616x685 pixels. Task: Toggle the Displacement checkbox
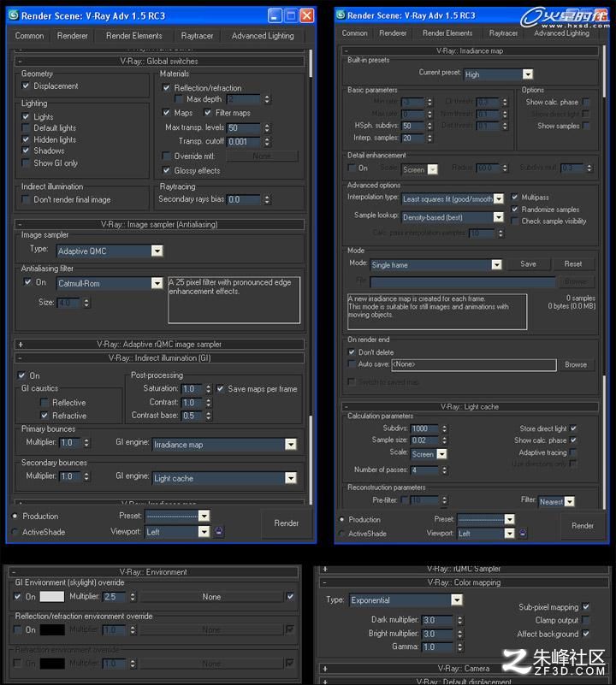coord(26,86)
